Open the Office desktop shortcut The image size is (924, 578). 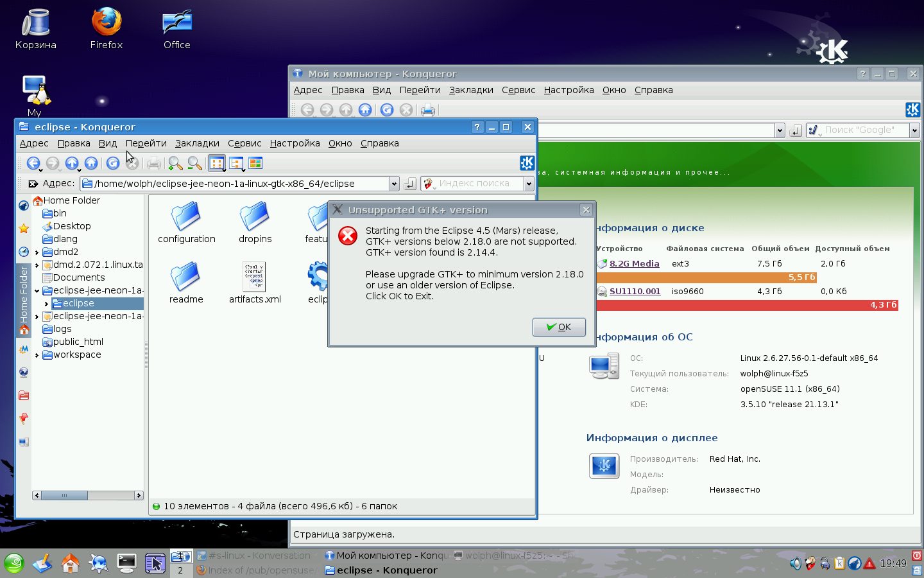[x=176, y=29]
